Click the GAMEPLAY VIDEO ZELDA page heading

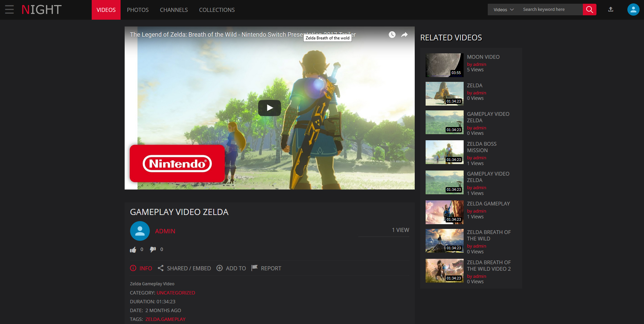[179, 212]
